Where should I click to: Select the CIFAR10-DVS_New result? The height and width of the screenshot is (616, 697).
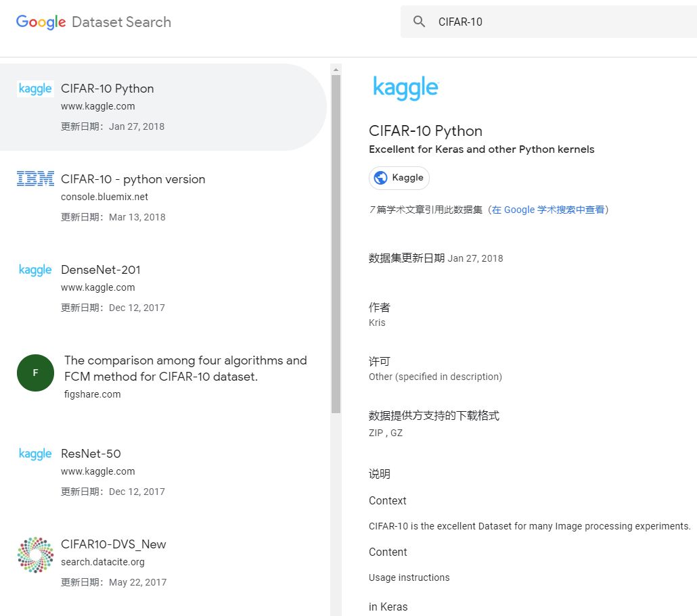click(x=113, y=544)
